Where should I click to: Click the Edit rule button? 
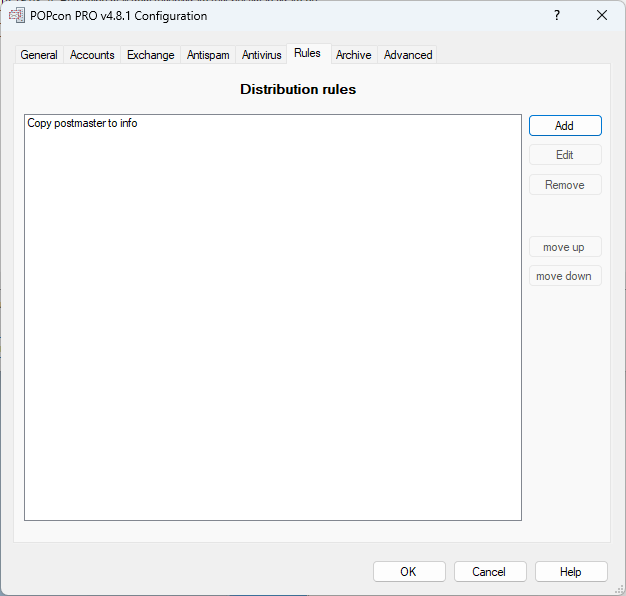coord(565,155)
